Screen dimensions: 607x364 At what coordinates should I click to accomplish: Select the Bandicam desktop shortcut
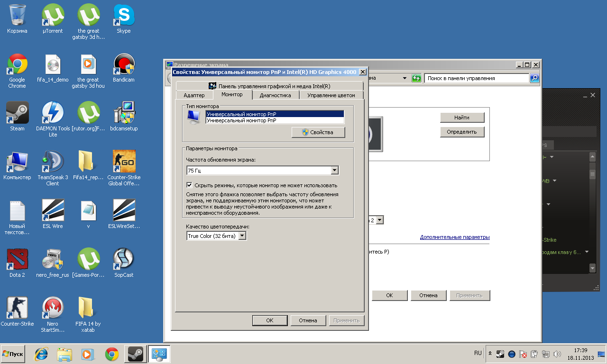tap(124, 68)
